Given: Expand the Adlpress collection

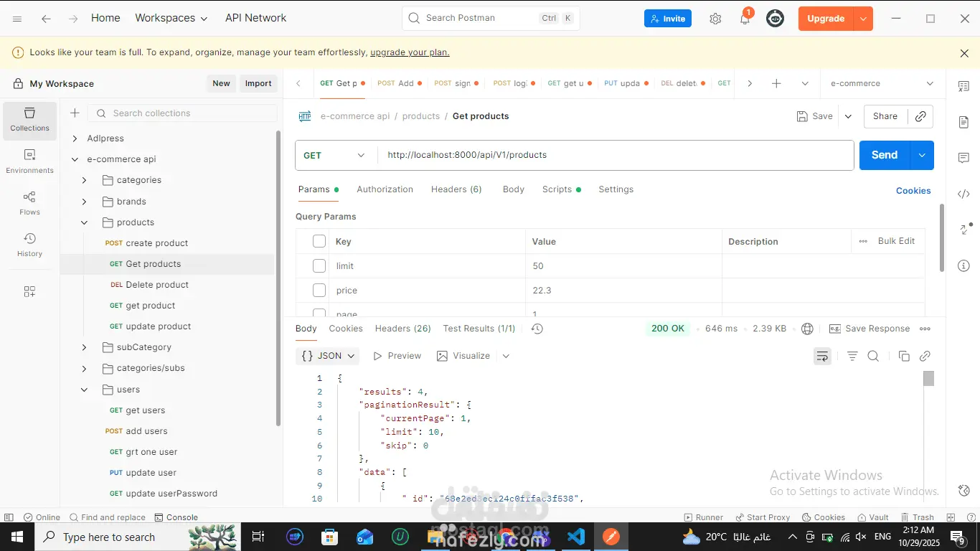Looking at the screenshot, I should point(75,138).
